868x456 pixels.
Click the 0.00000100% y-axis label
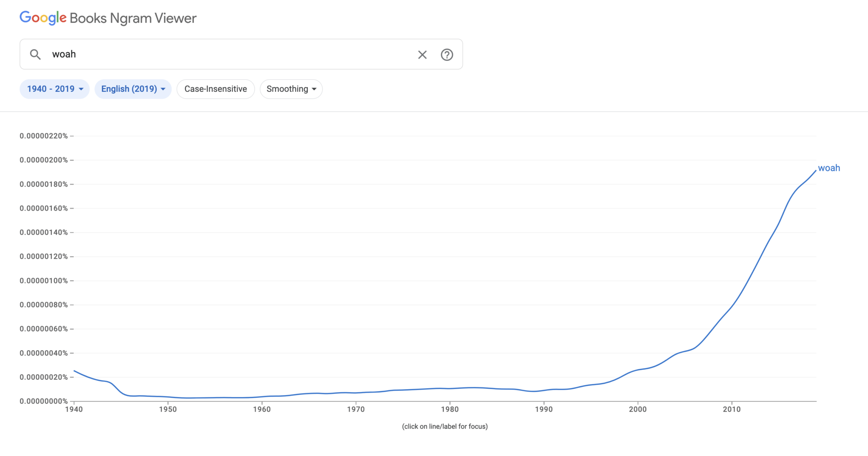pyautogui.click(x=44, y=281)
